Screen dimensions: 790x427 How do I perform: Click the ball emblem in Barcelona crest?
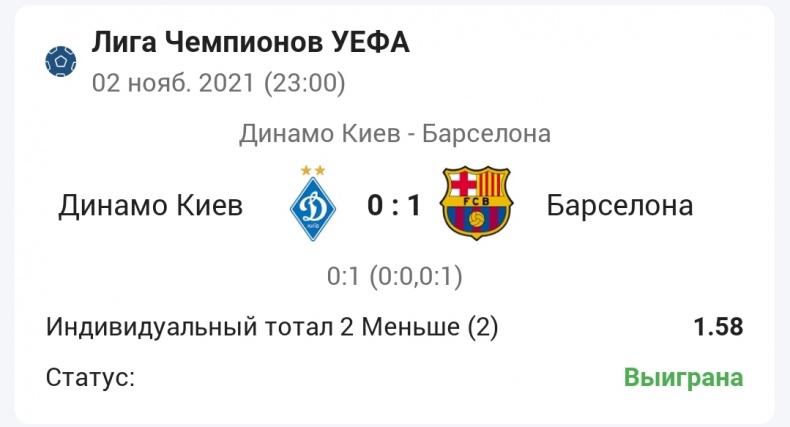pyautogui.click(x=476, y=220)
